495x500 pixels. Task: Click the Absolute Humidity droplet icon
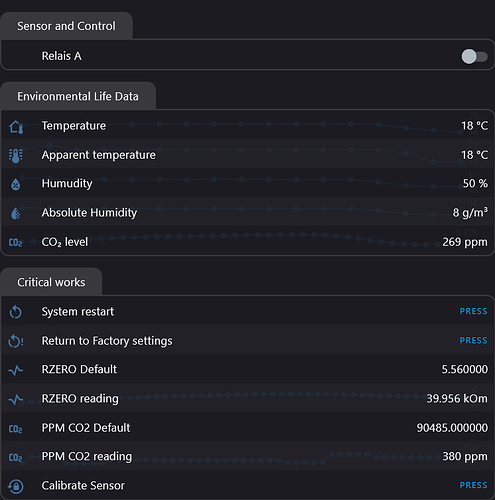(x=16, y=213)
